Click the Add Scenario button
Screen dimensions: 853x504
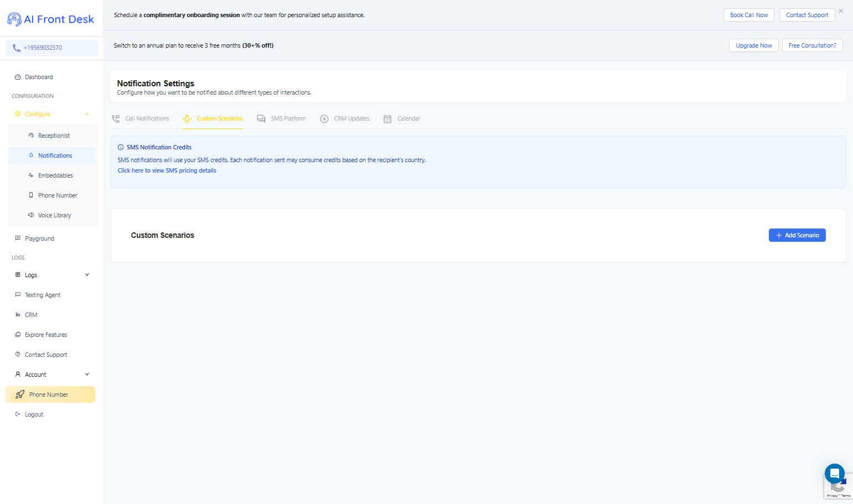click(x=797, y=235)
